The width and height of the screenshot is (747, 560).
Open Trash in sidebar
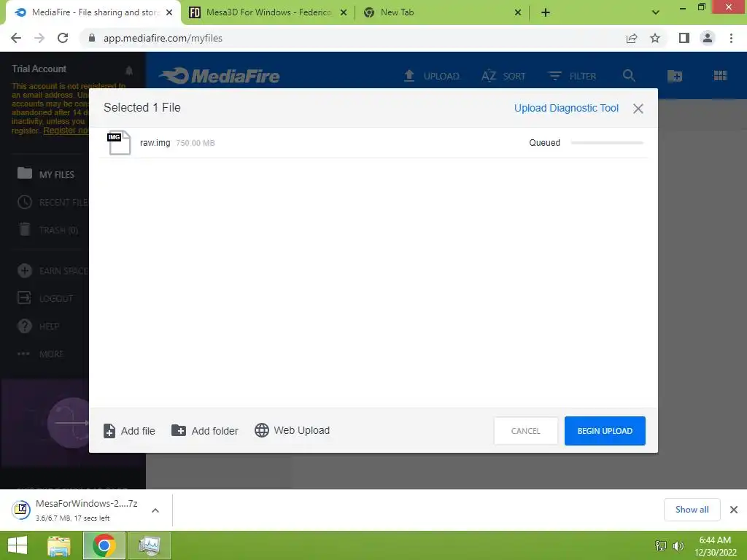47,230
